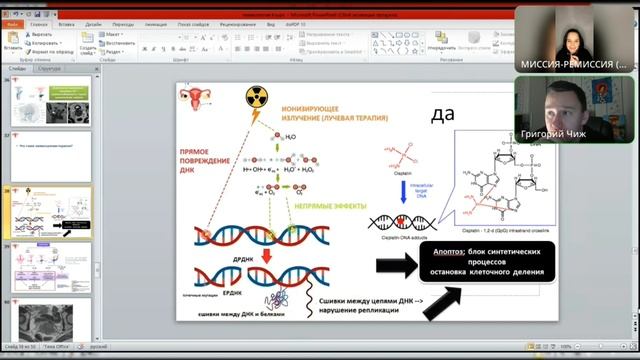
Task: Open the Layout (Макет) dropdown
Action: coord(111,35)
